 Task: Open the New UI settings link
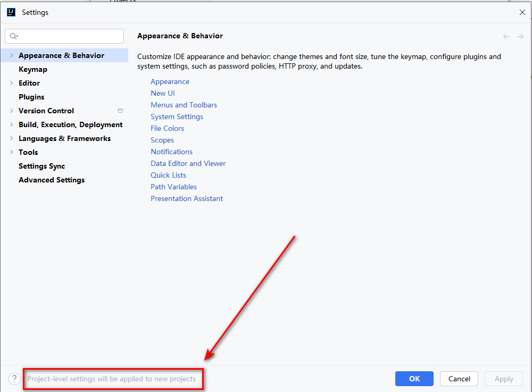click(163, 93)
